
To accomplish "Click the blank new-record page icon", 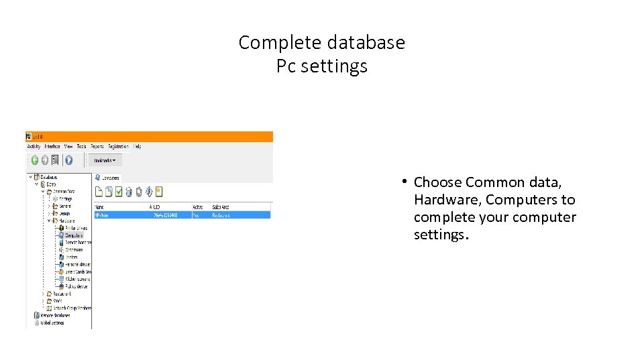I will coord(98,192).
